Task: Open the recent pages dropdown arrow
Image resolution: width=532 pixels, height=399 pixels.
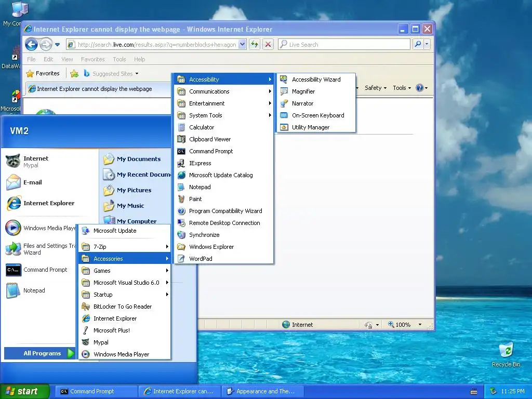Action: coord(57,45)
